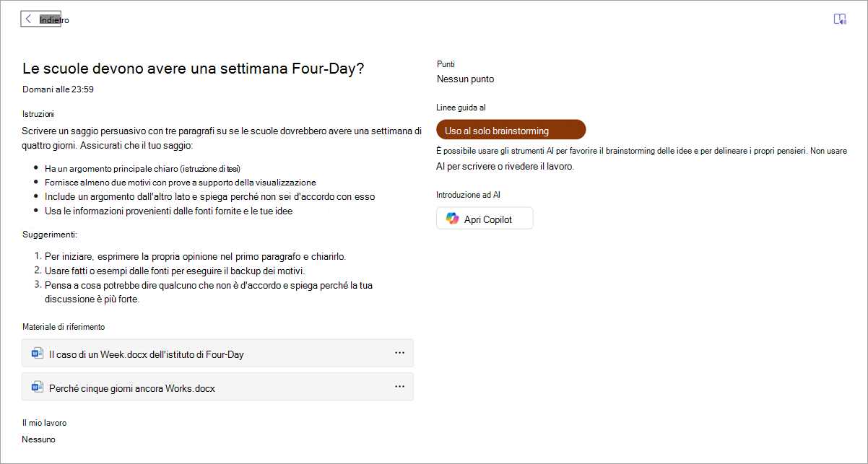This screenshot has height=464, width=868.
Task: Click the 'Apri Copilot' button
Action: (485, 219)
